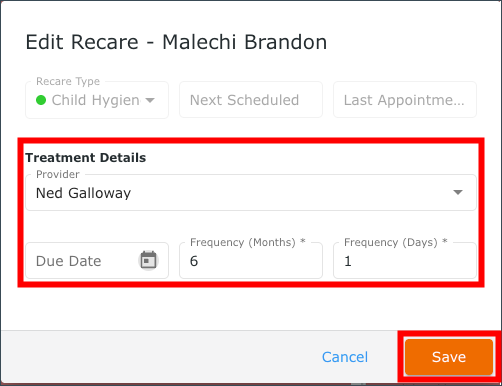Click the Next Scheduled field
This screenshot has width=502, height=386.
point(251,100)
